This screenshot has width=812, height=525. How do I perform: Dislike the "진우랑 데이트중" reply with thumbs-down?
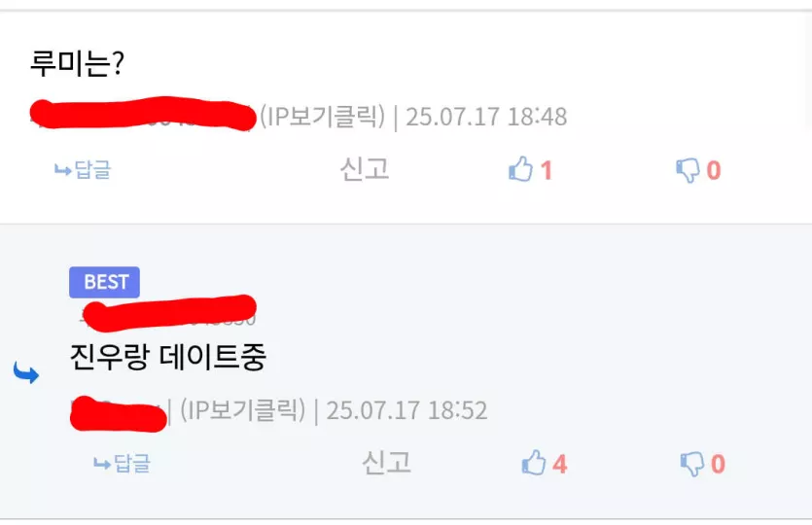pyautogui.click(x=691, y=464)
